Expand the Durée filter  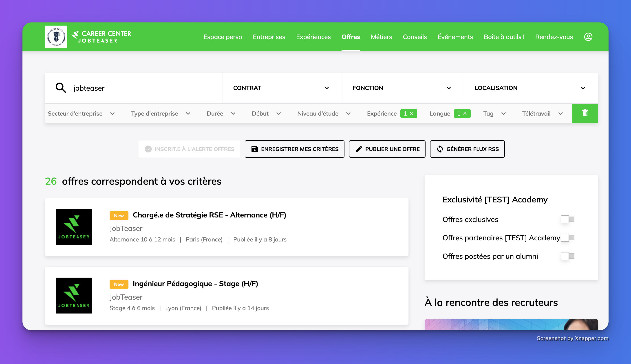tap(221, 114)
